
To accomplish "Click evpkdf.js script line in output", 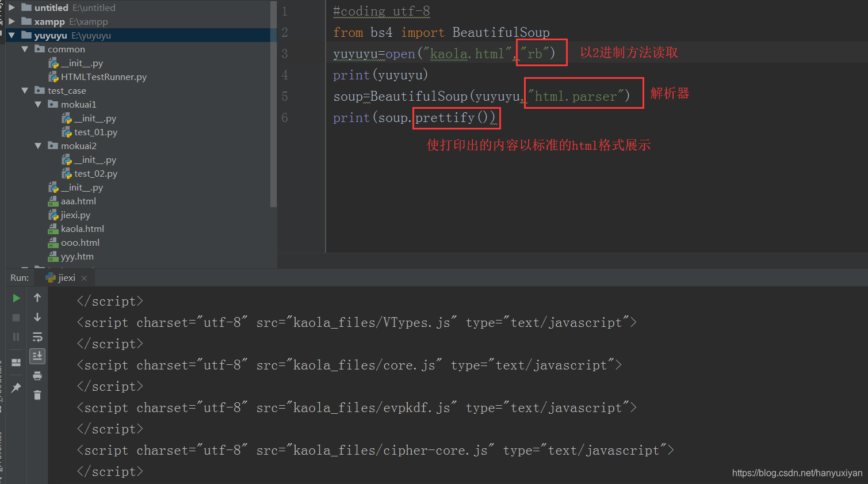I will pos(357,407).
